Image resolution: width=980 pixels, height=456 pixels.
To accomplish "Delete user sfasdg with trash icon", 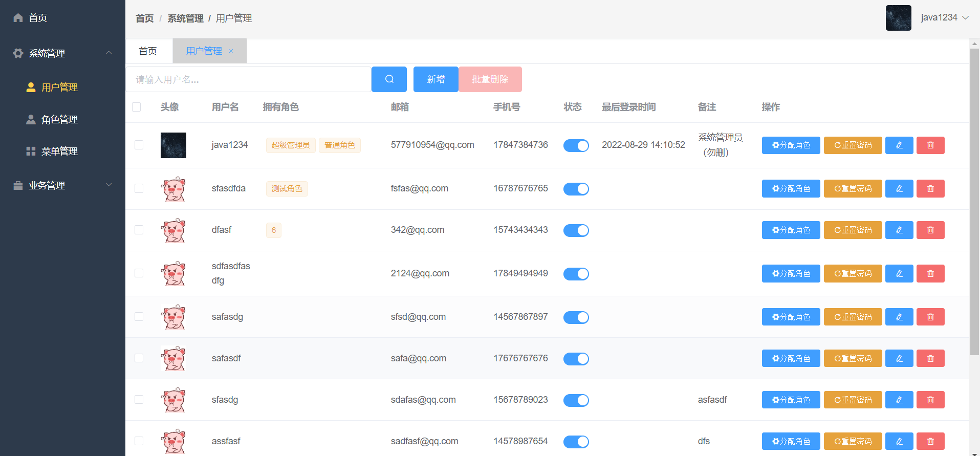I will 930,400.
